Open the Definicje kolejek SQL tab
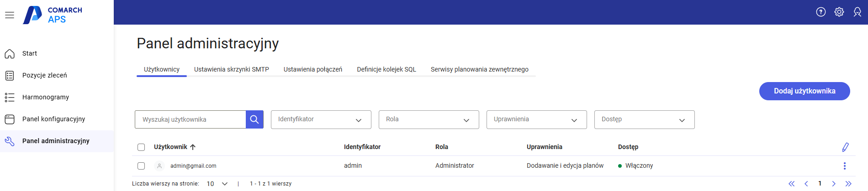 coord(386,69)
